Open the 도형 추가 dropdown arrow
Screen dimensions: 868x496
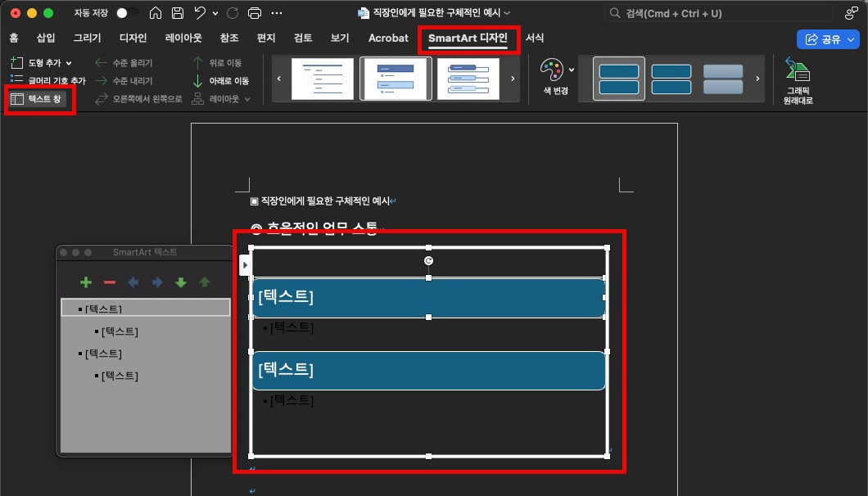click(x=69, y=63)
